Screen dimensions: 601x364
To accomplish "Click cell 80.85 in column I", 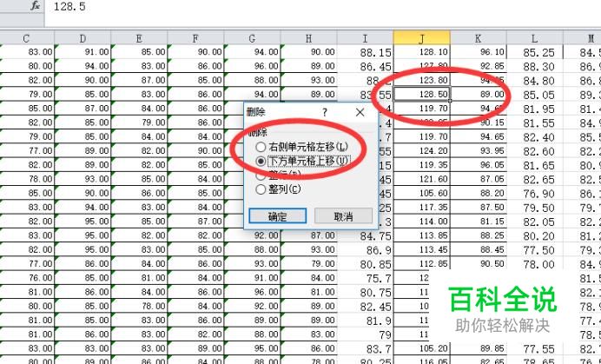I will click(x=366, y=264).
